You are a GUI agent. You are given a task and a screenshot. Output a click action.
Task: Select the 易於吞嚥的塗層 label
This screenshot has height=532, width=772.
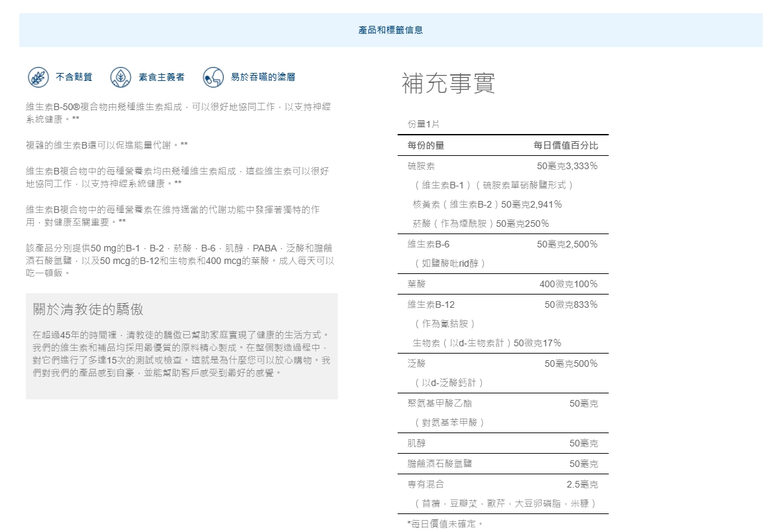tap(263, 77)
